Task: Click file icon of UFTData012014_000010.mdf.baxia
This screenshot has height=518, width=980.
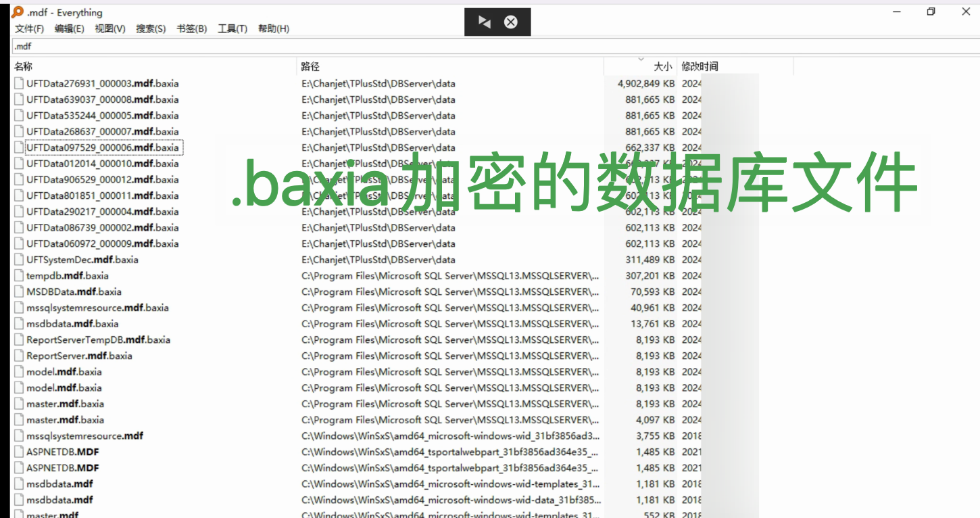Action: [19, 164]
